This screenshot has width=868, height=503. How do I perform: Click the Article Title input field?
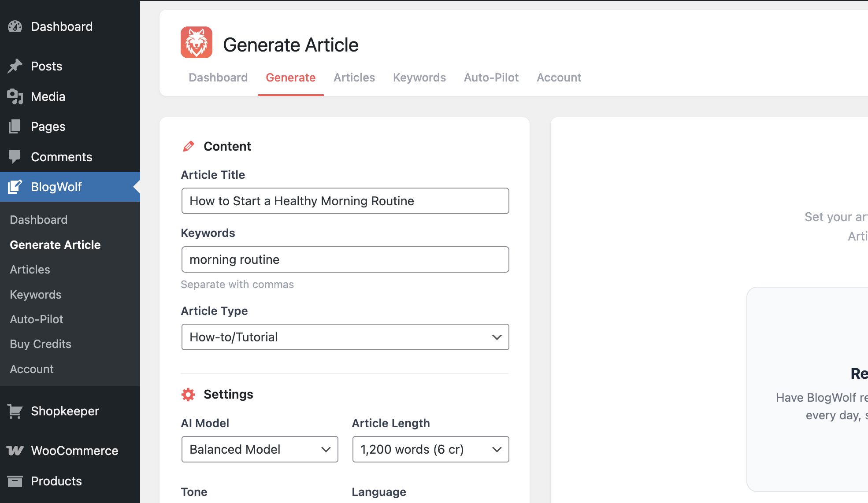[x=345, y=201]
